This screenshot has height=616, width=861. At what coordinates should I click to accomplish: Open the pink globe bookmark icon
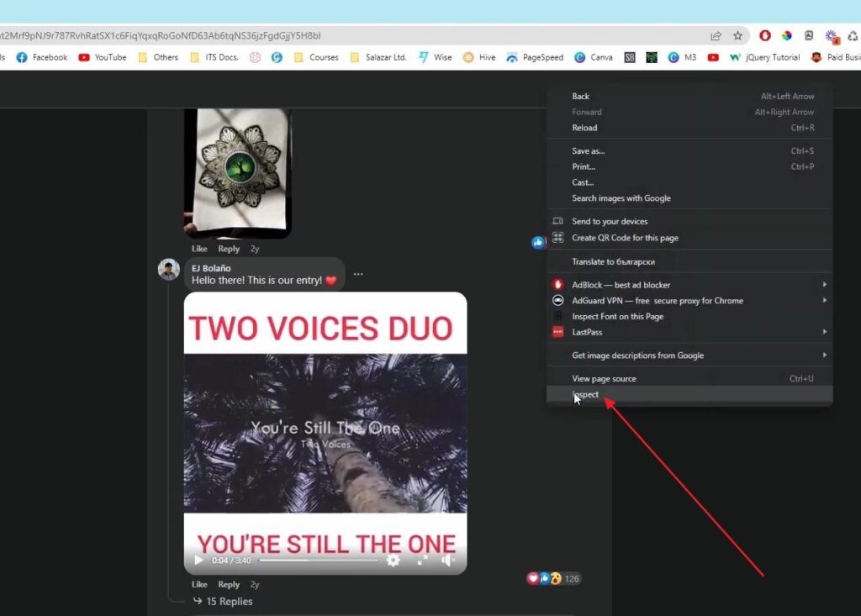(256, 57)
